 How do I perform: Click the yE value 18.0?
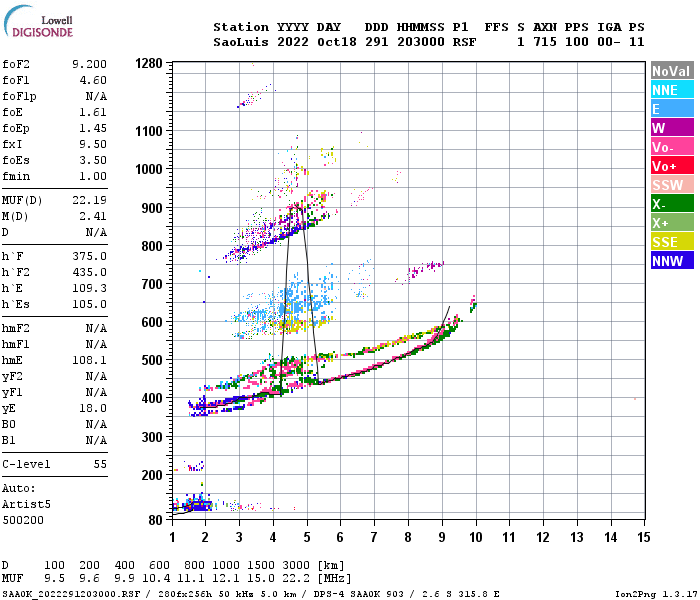(x=93, y=408)
